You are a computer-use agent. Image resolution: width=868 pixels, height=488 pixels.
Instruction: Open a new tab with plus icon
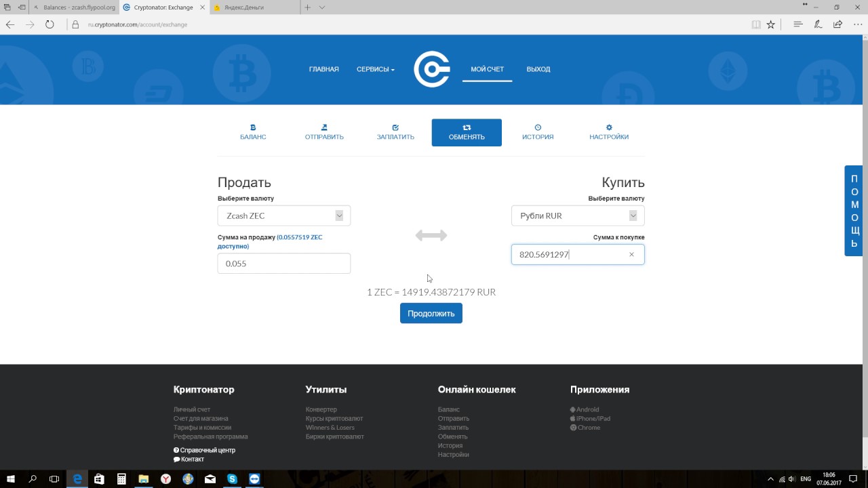[307, 7]
